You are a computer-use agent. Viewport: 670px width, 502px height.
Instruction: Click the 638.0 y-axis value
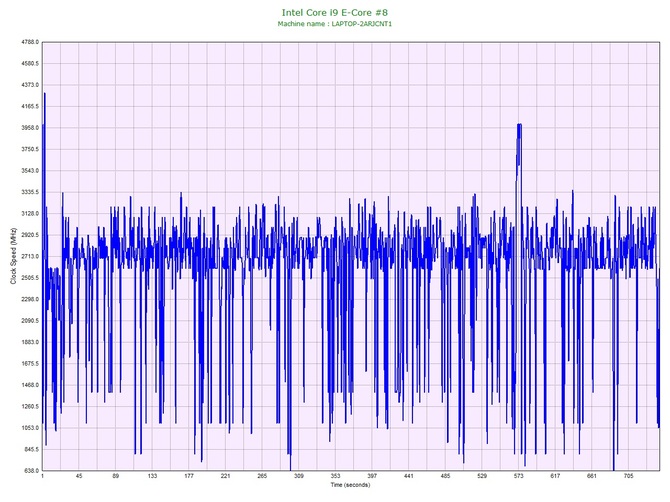click(31, 471)
